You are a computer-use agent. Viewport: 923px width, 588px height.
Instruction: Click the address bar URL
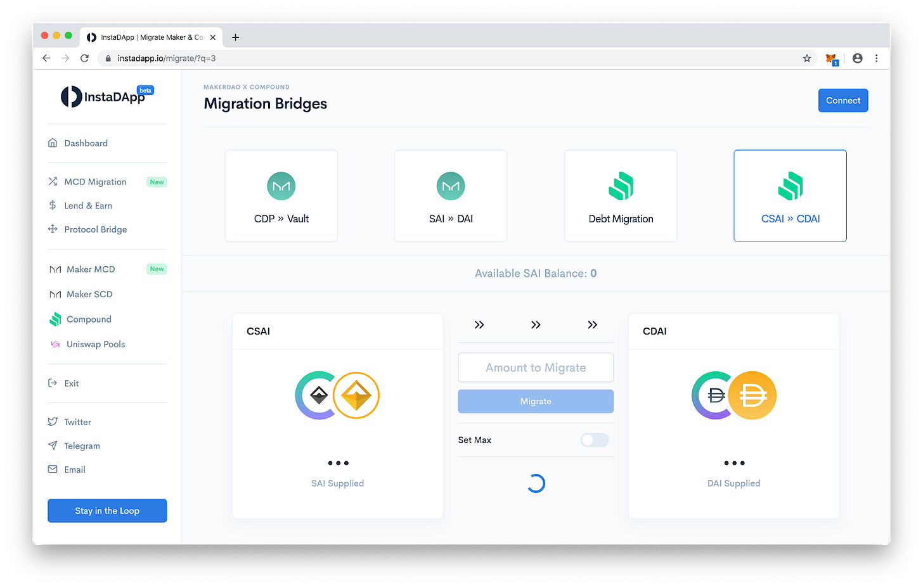pyautogui.click(x=167, y=58)
